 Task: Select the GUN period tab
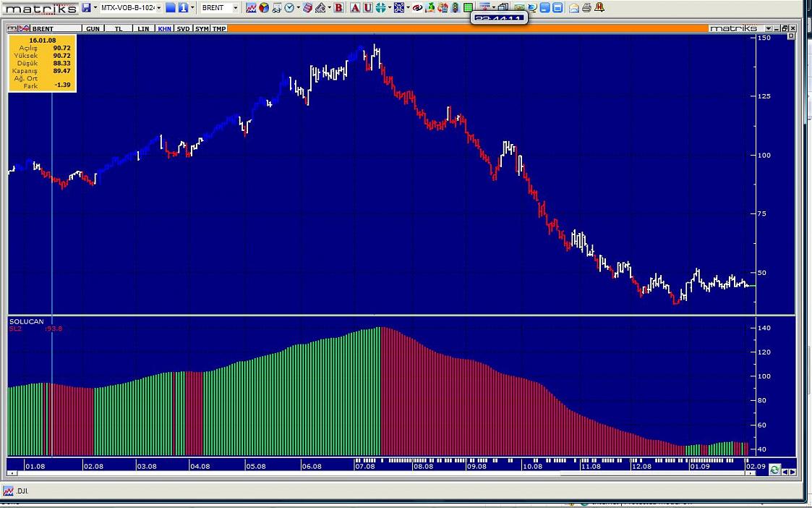[93, 29]
